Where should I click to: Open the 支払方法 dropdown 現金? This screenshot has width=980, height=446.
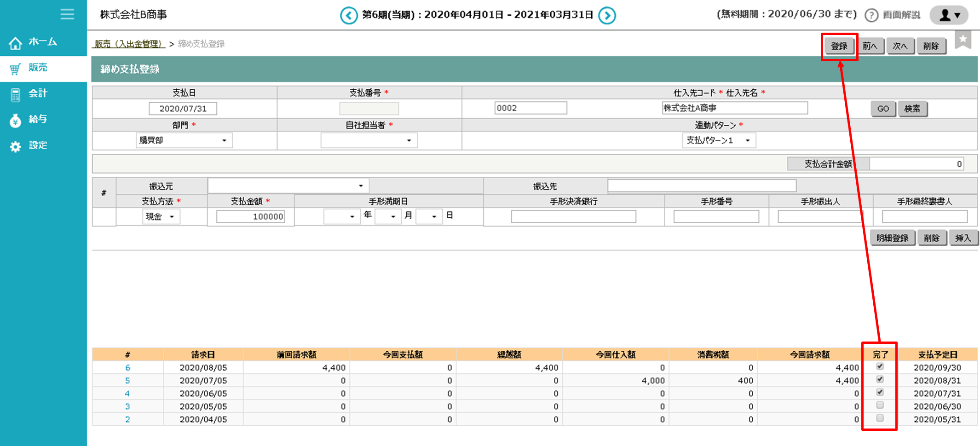point(161,217)
